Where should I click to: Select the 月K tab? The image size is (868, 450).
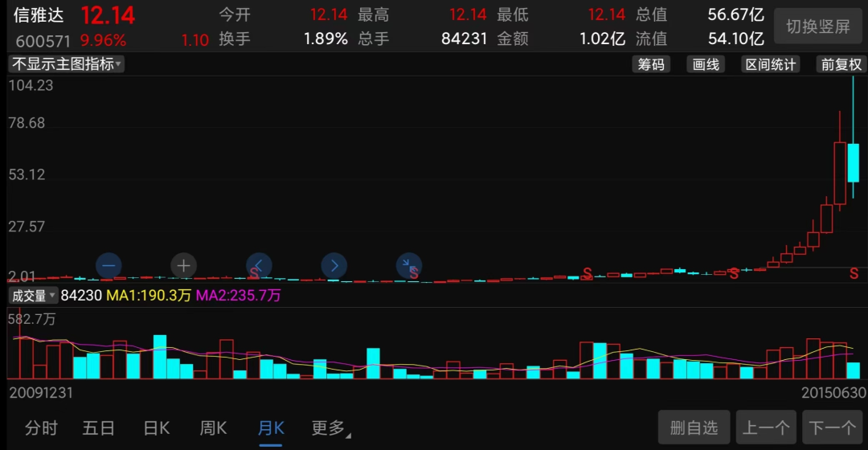(272, 427)
